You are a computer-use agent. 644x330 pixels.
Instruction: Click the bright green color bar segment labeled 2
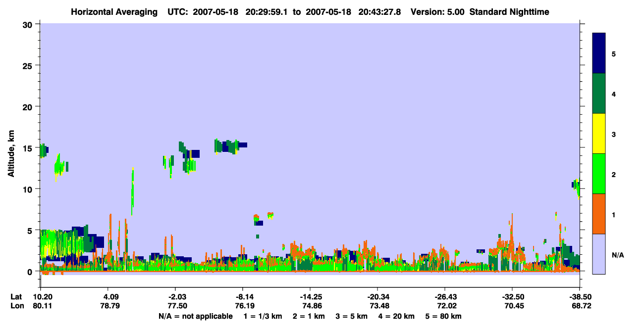coord(599,174)
